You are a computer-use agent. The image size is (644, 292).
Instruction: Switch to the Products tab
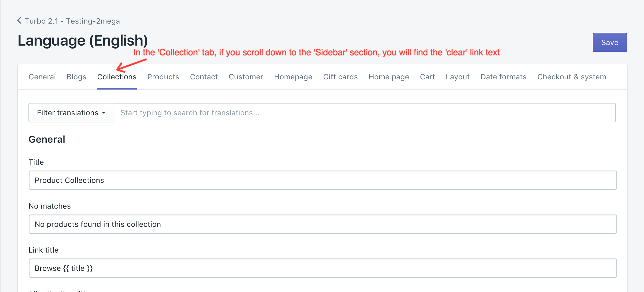pos(163,77)
